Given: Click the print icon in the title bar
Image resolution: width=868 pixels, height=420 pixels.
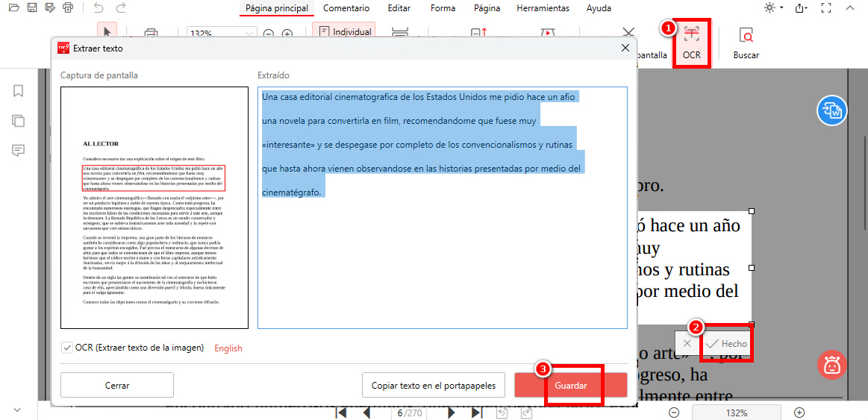Looking at the screenshot, I should [69, 8].
